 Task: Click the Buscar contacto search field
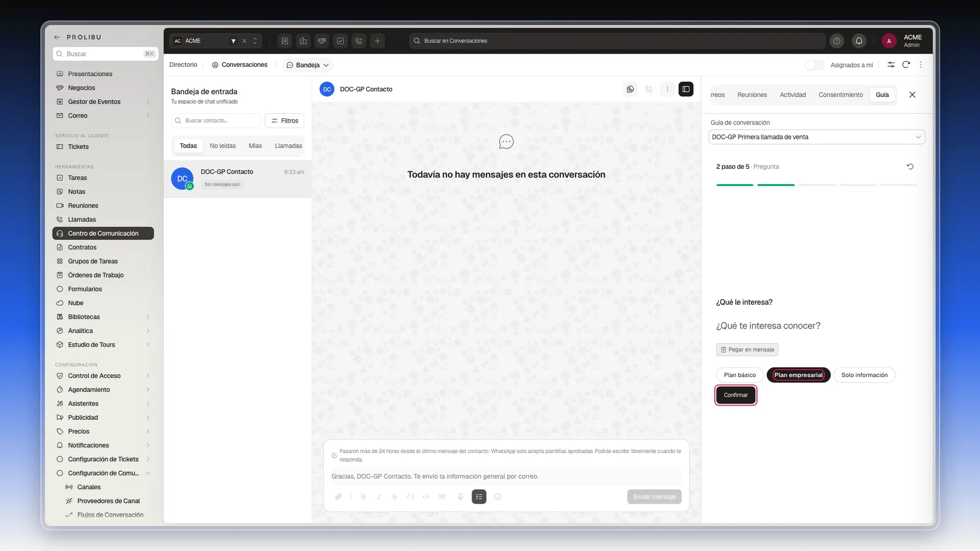click(216, 121)
